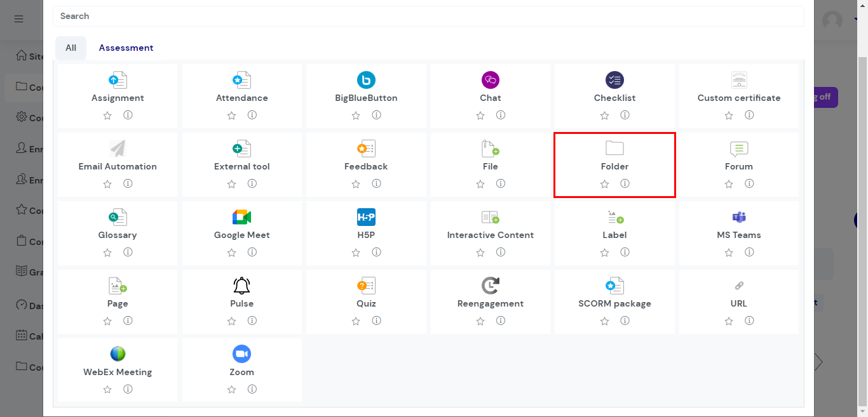This screenshot has width=868, height=417.
Task: Select the Forum activity icon
Action: pos(739,149)
